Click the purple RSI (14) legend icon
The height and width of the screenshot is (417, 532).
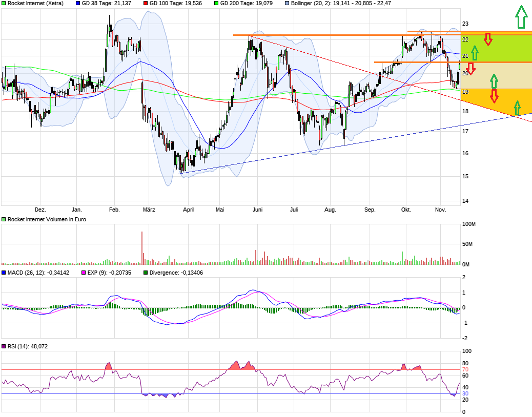(x=5, y=346)
